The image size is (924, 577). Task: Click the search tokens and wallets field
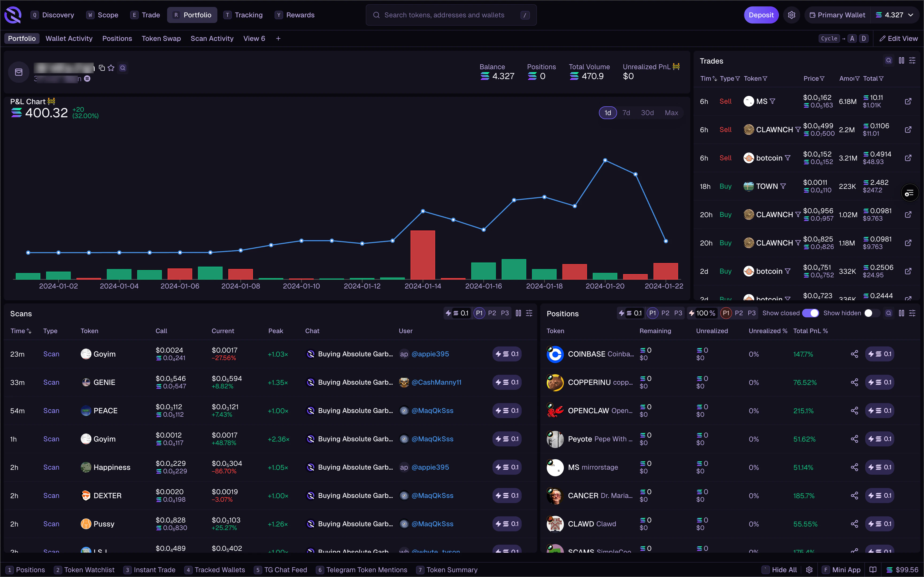[451, 15]
